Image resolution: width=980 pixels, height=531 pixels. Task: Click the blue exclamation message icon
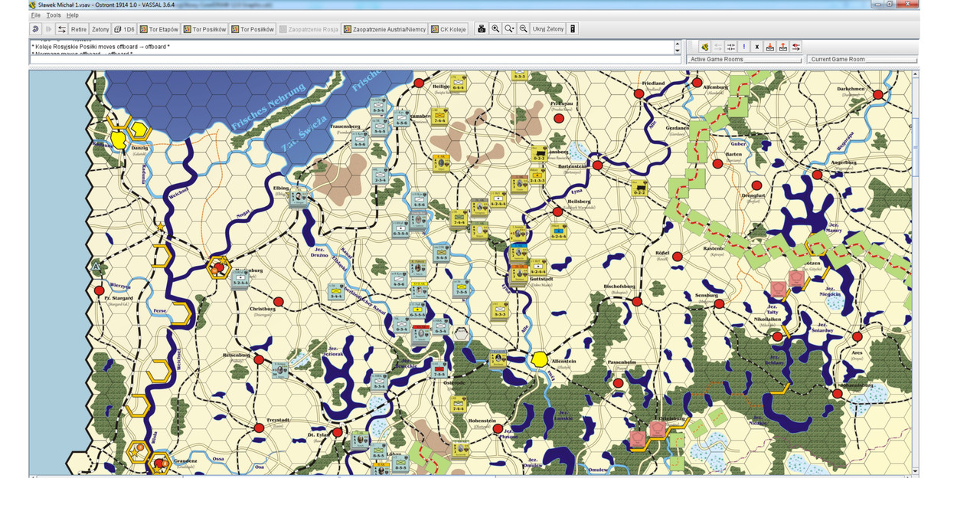click(x=744, y=47)
